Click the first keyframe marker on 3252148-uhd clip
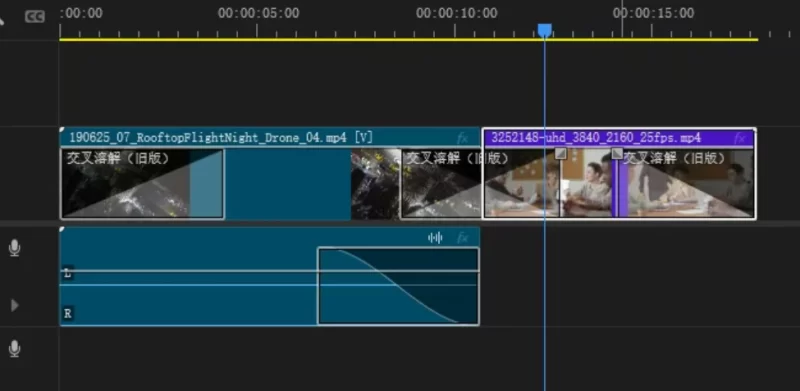This screenshot has height=391, width=800. pos(561,153)
